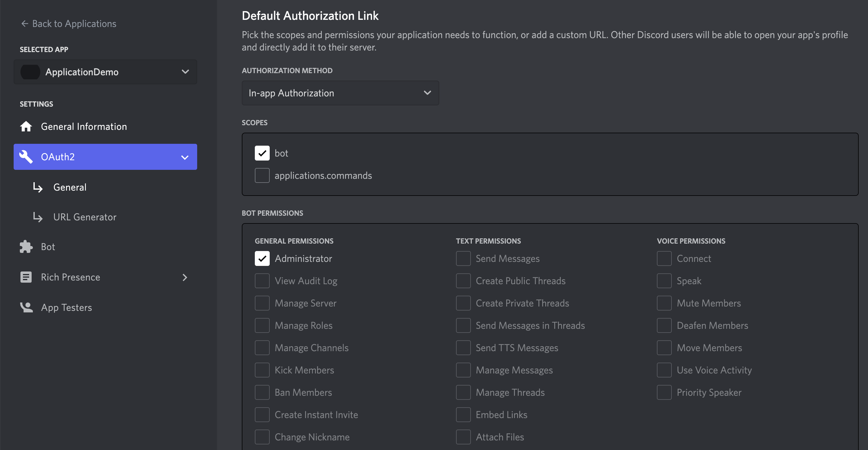Check the Embed Links permission
The image size is (868, 450).
[x=463, y=415]
